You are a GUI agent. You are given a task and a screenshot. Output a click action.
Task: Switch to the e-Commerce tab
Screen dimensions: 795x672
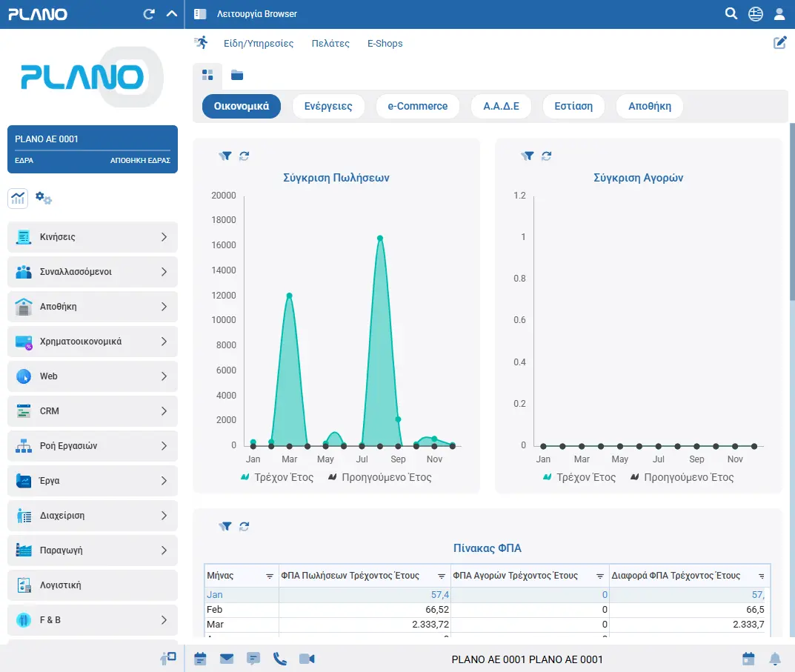coord(417,106)
